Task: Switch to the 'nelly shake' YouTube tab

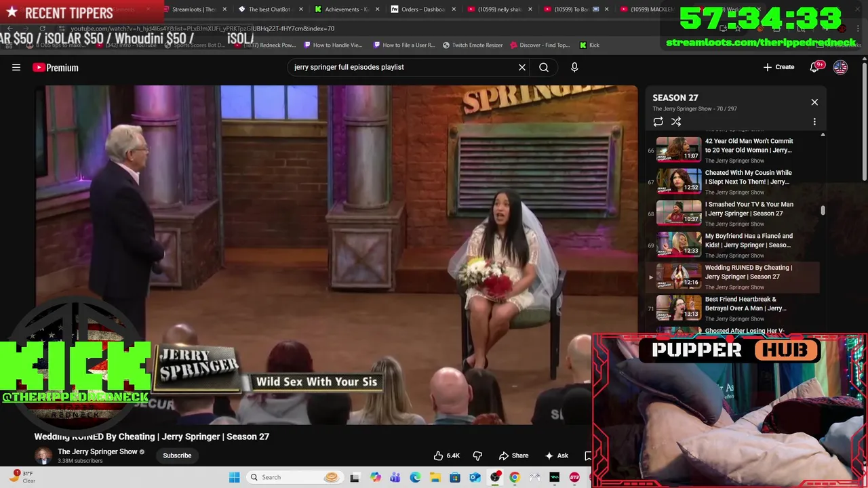Action: coord(499,9)
